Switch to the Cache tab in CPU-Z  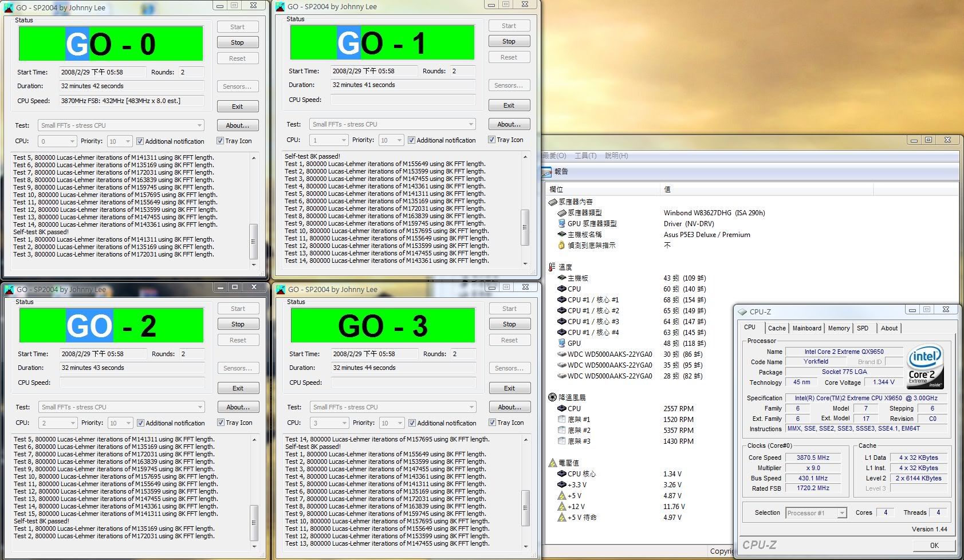[x=777, y=328]
